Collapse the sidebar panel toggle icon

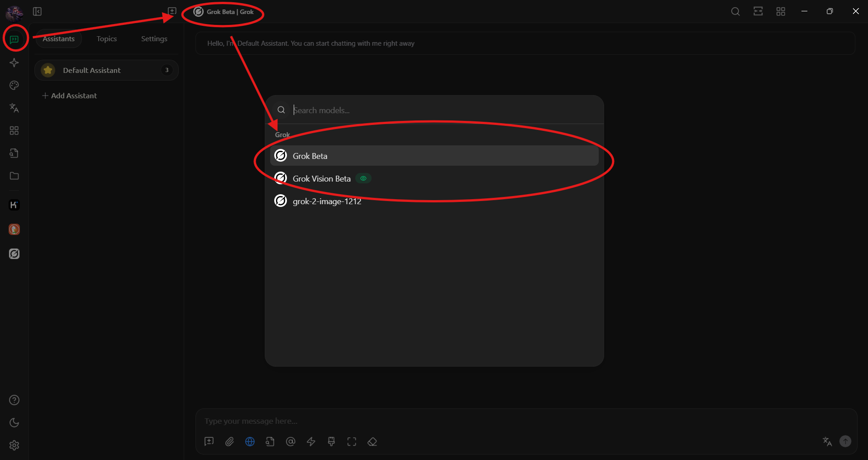pyautogui.click(x=38, y=11)
